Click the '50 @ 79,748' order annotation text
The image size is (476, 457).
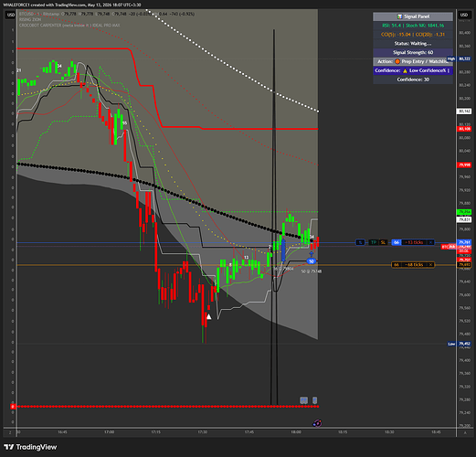312,271
